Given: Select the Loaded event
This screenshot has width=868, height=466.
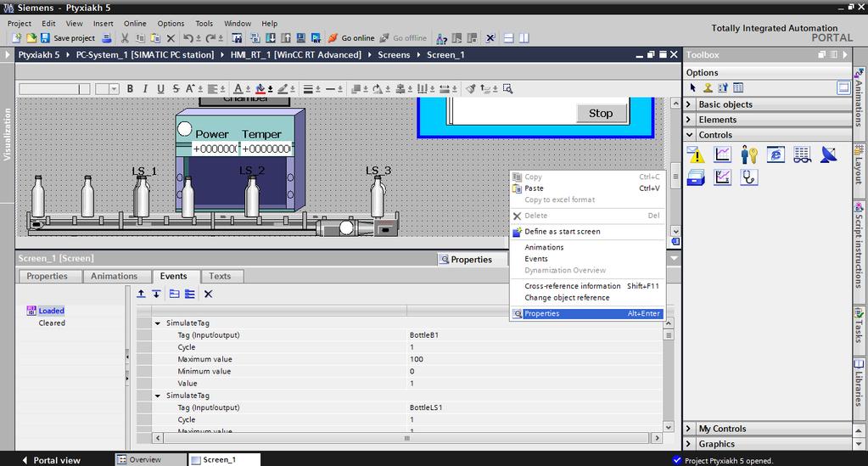Looking at the screenshot, I should point(52,311).
